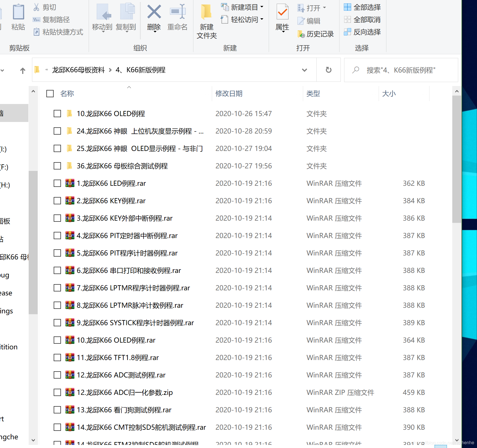Screen dimensions: 477x448
Task: Click the 编辑 (Edit) command
Action: point(312,21)
